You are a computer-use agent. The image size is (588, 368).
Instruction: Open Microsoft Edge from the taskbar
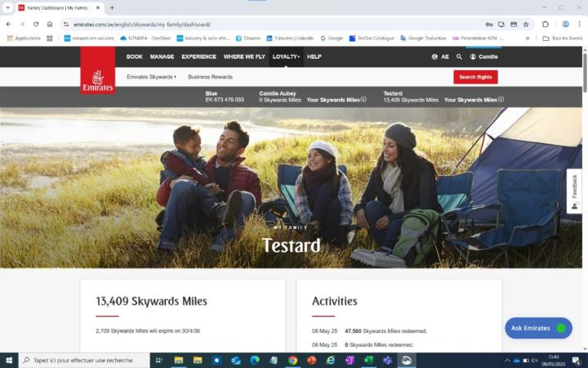click(255, 361)
